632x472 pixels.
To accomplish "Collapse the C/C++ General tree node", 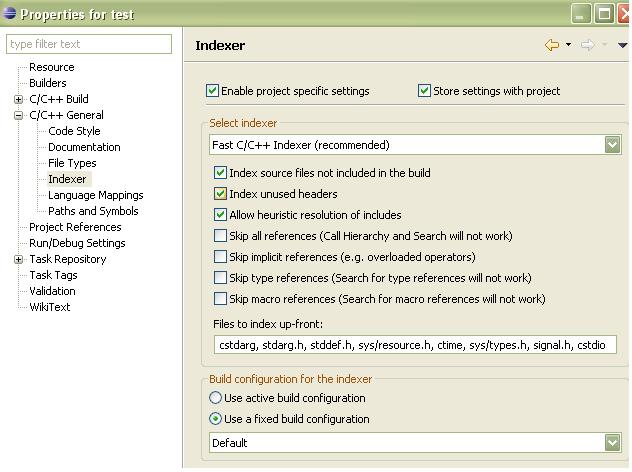I will point(18,115).
